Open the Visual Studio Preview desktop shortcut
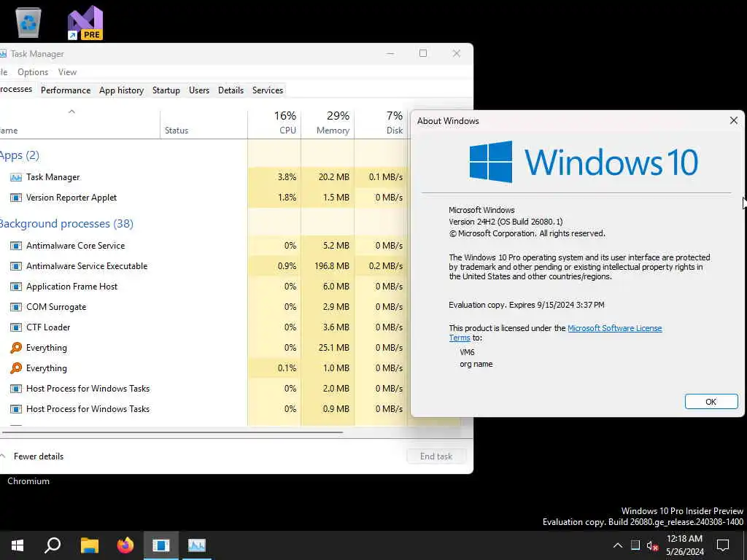The width and height of the screenshot is (747, 560). tap(85, 23)
